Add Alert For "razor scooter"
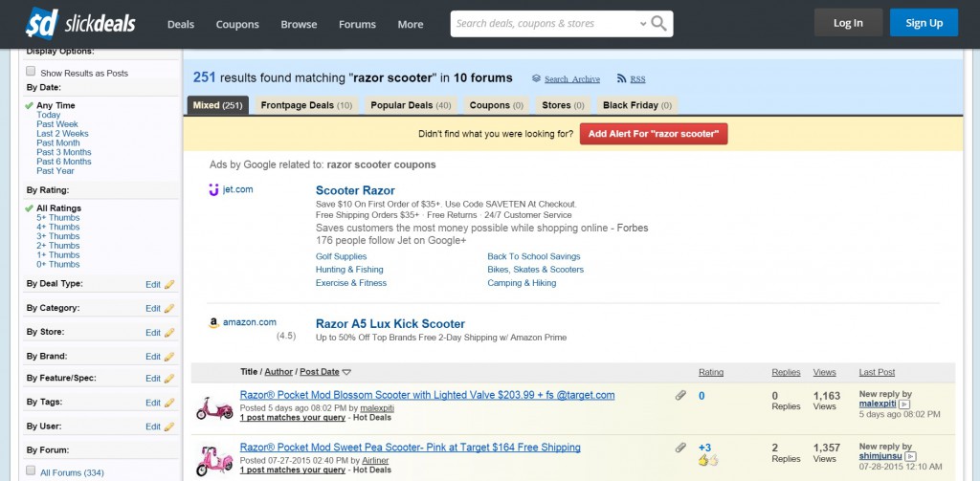Viewport: 980px width, 481px height. [654, 134]
